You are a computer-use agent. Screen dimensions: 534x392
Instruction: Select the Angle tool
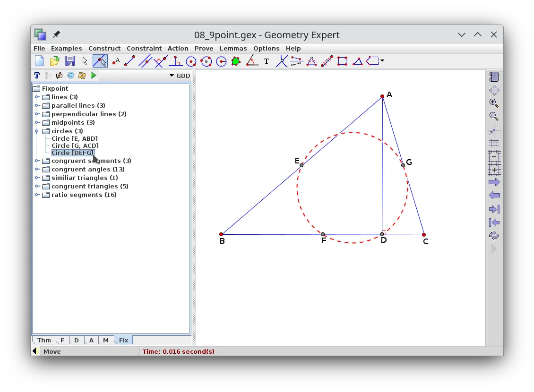tap(252, 61)
